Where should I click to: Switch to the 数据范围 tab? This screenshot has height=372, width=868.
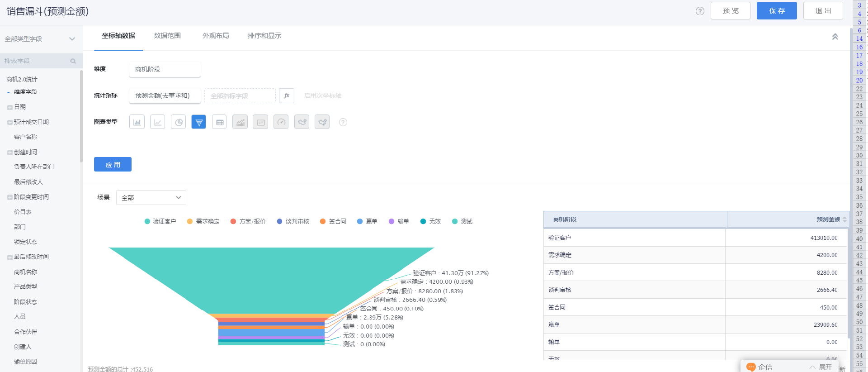tap(167, 36)
